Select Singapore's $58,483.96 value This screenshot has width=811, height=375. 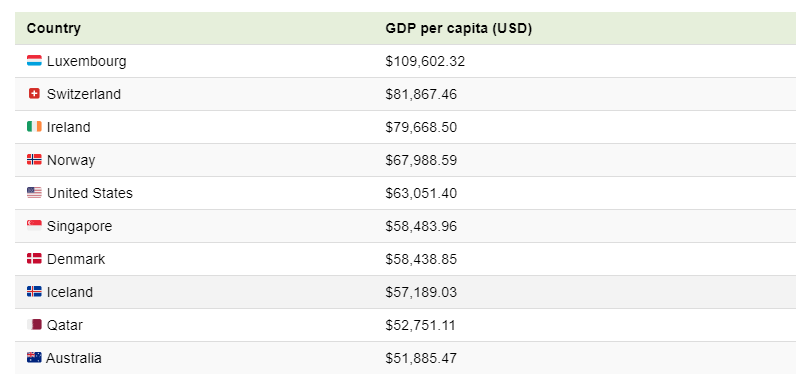pos(421,227)
